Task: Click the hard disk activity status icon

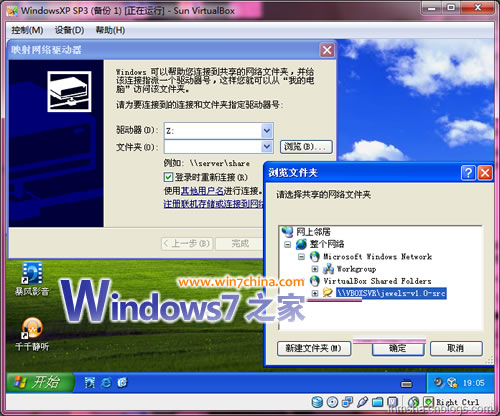Action: 317,402
